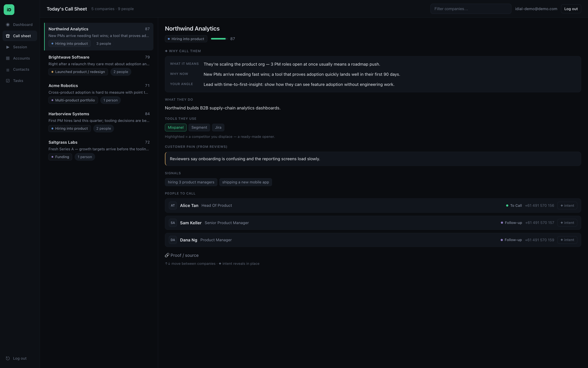
Task: Click the top-right Log out button
Action: [571, 9]
